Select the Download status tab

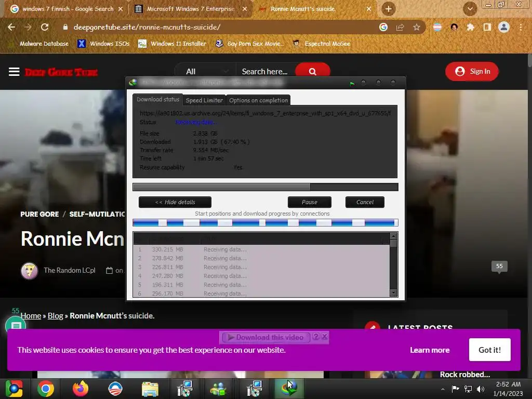(158, 99)
